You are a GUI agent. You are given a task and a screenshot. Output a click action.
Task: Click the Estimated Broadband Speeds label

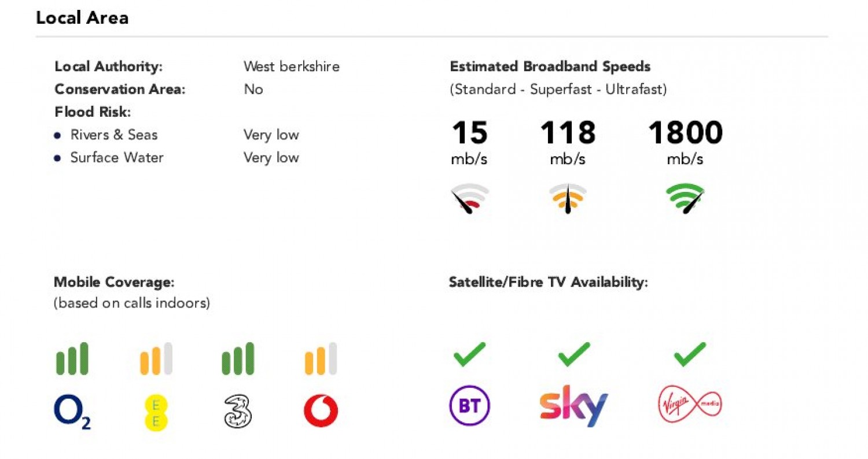pos(550,66)
